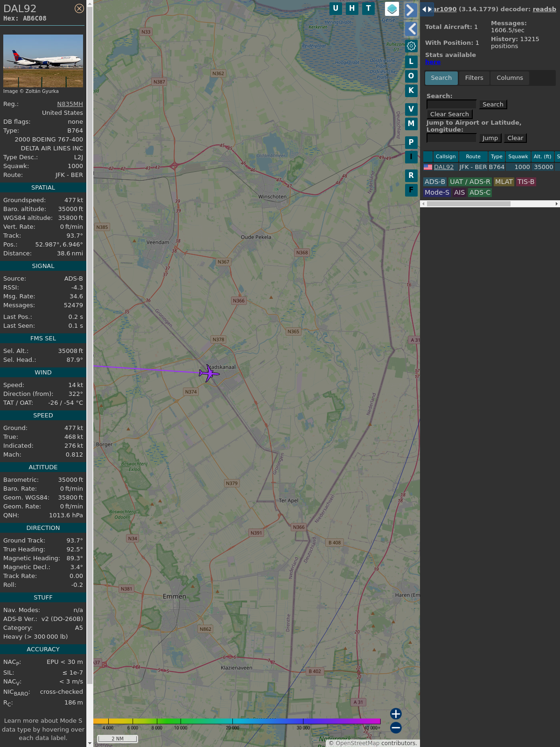Click the Delta aircraft photo thumbnail

pyautogui.click(x=43, y=61)
